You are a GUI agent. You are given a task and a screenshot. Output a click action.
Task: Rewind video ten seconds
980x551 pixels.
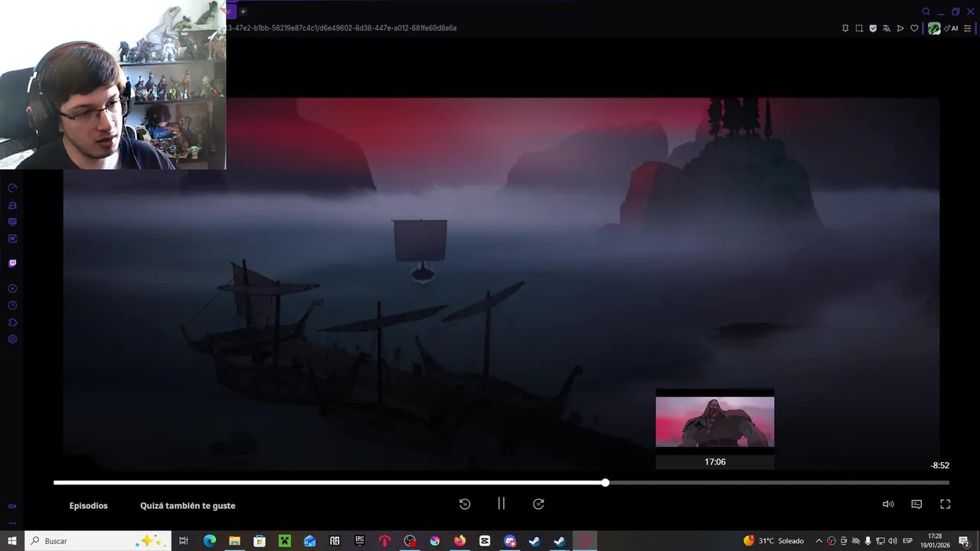[x=465, y=504]
